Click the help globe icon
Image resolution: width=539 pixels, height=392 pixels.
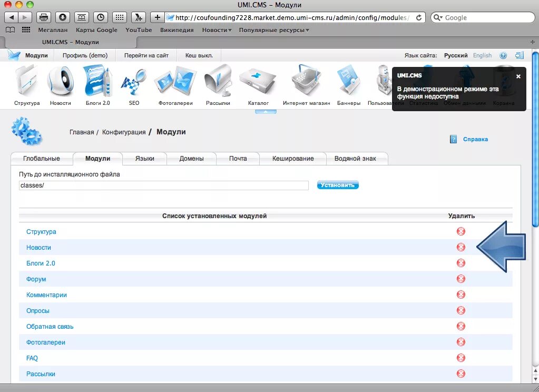coord(503,55)
